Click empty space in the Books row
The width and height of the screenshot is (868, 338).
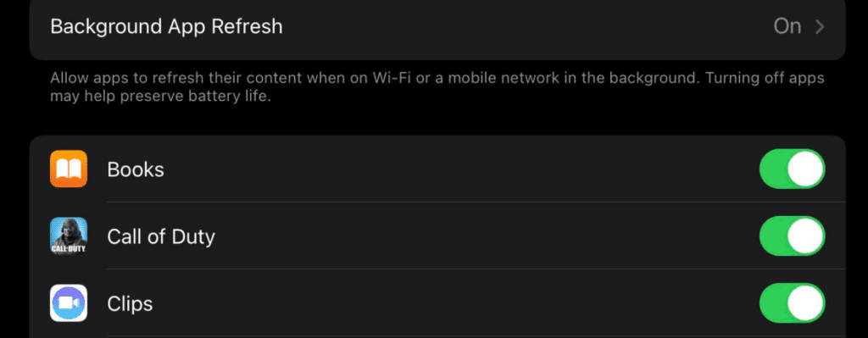[459, 169]
